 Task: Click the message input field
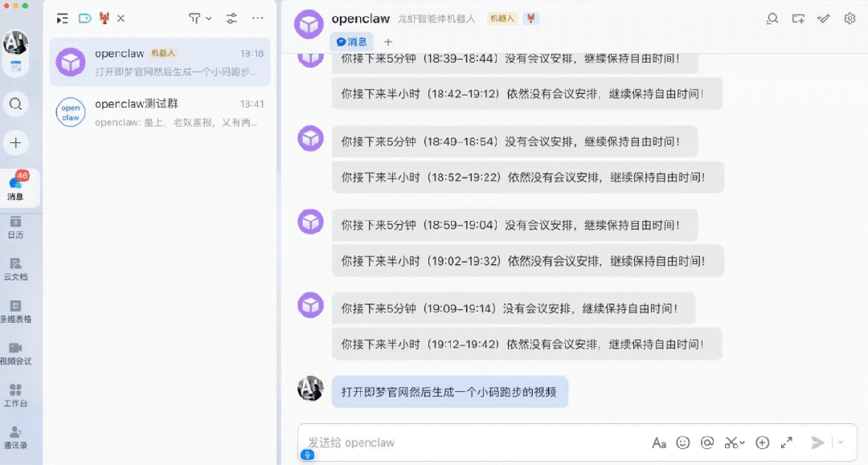pyautogui.click(x=474, y=443)
